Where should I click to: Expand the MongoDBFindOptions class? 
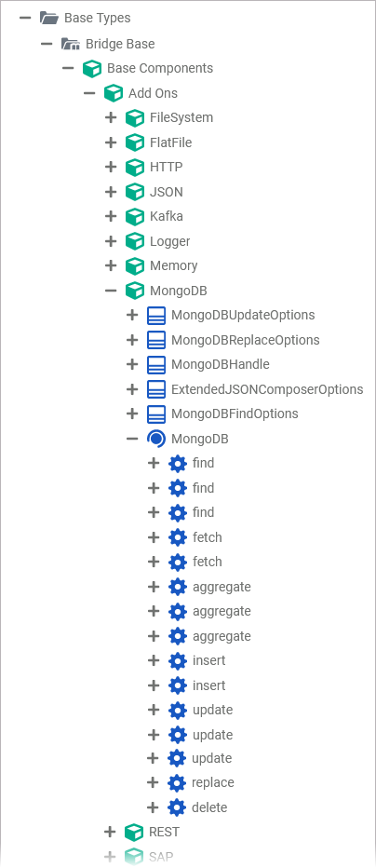point(131,414)
